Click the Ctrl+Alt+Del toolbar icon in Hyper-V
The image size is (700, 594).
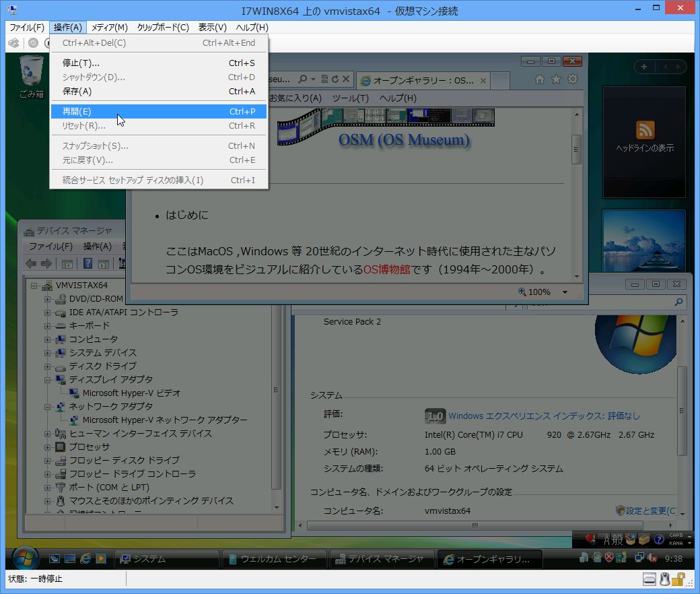(14, 43)
